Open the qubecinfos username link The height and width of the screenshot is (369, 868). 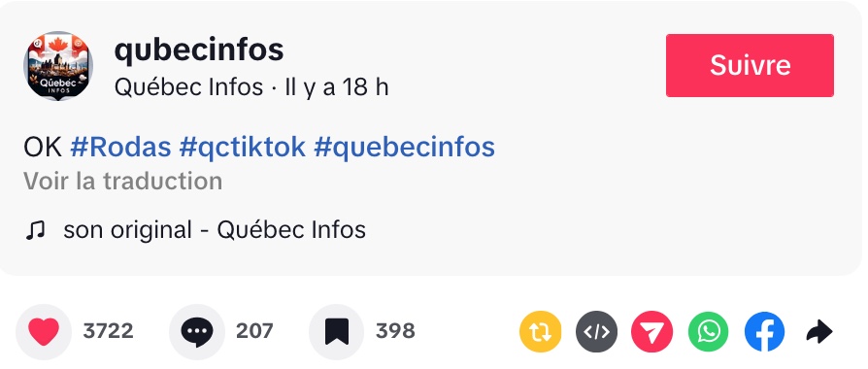[199, 50]
